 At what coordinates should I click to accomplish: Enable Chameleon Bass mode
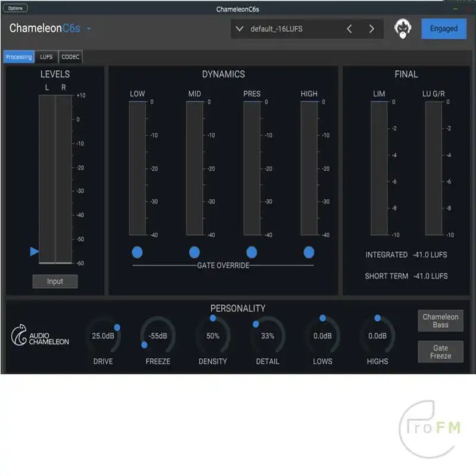440,321
